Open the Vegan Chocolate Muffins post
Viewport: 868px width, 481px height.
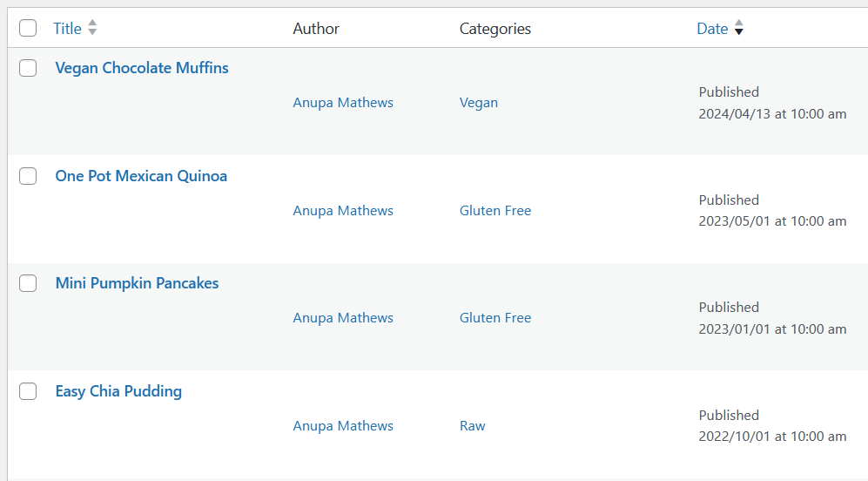[142, 68]
